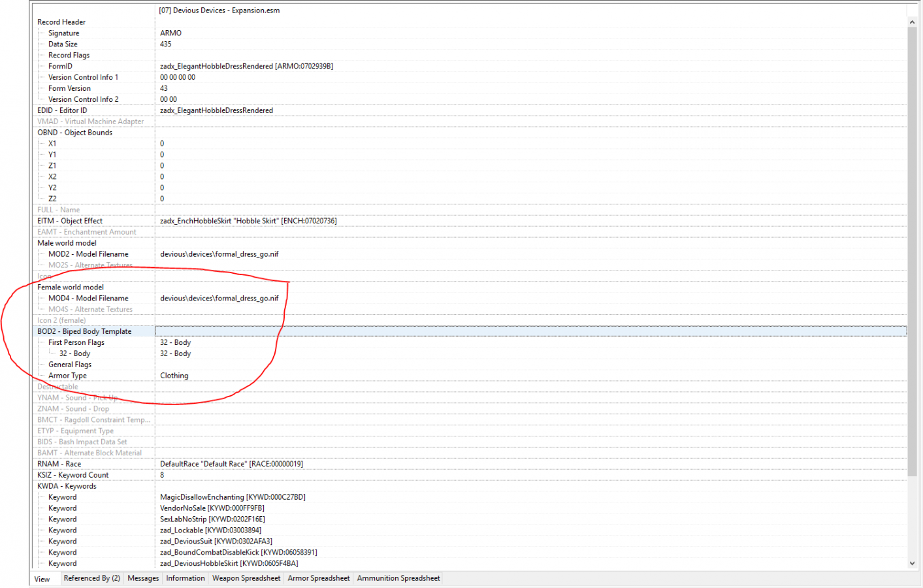Open the Messages tab
Image resolution: width=923 pixels, height=588 pixels.
pos(143,578)
